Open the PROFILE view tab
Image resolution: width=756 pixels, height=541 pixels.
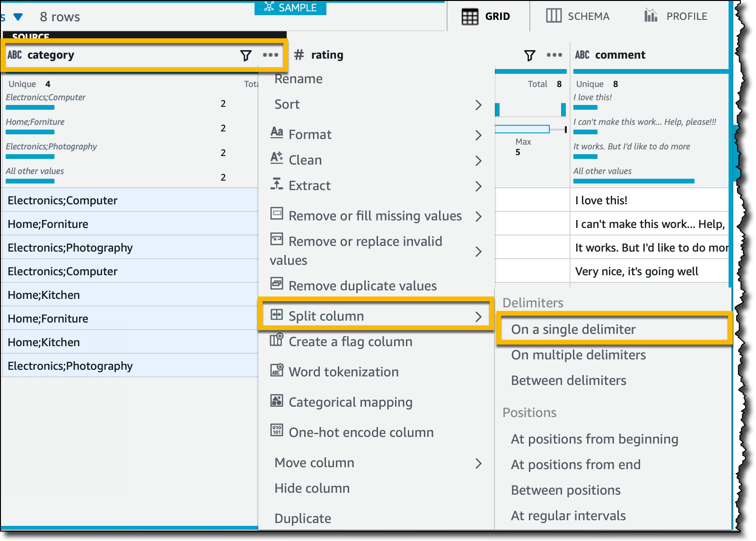coord(676,16)
